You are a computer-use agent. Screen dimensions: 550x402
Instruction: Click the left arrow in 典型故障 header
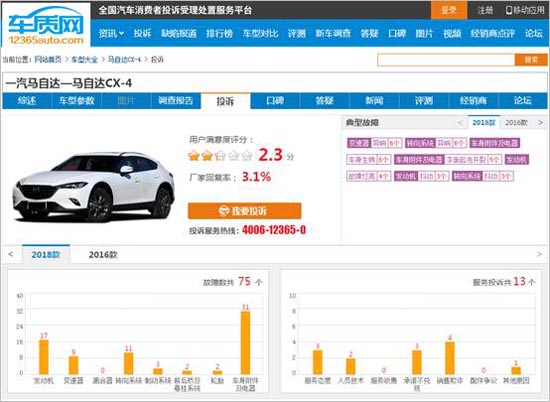pos(460,123)
